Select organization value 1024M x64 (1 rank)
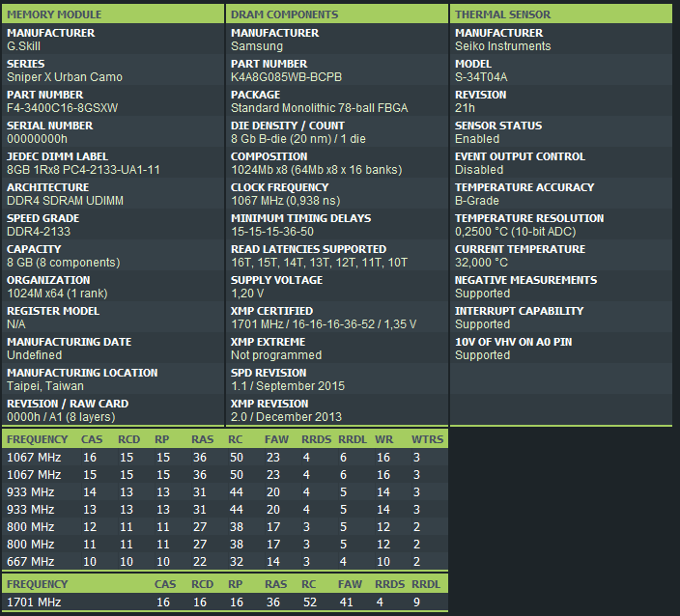680x616 pixels. 57,294
